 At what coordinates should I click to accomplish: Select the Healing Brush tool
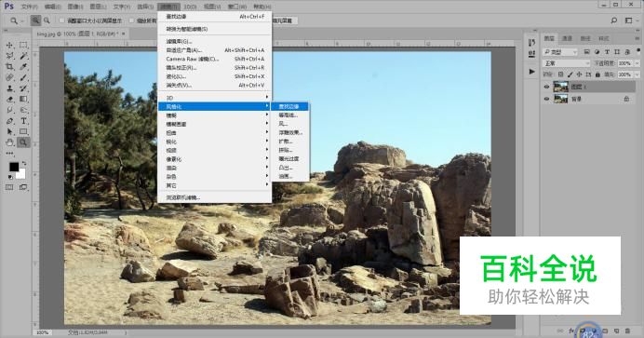click(9, 77)
